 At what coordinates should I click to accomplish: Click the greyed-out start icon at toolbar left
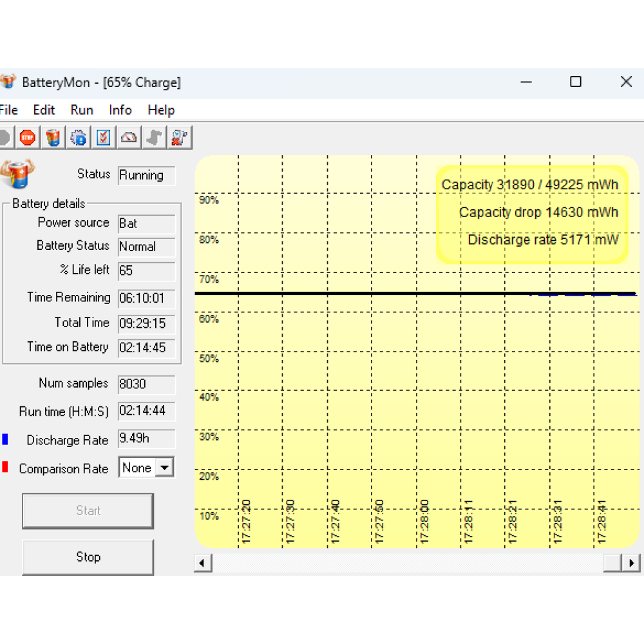click(x=4, y=137)
